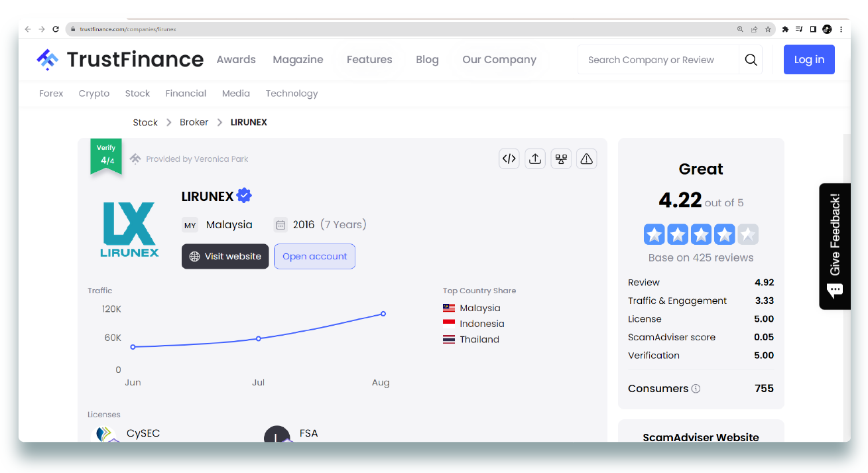
Task: Open the media controls icon in Chrome toolbar
Action: pos(799,29)
